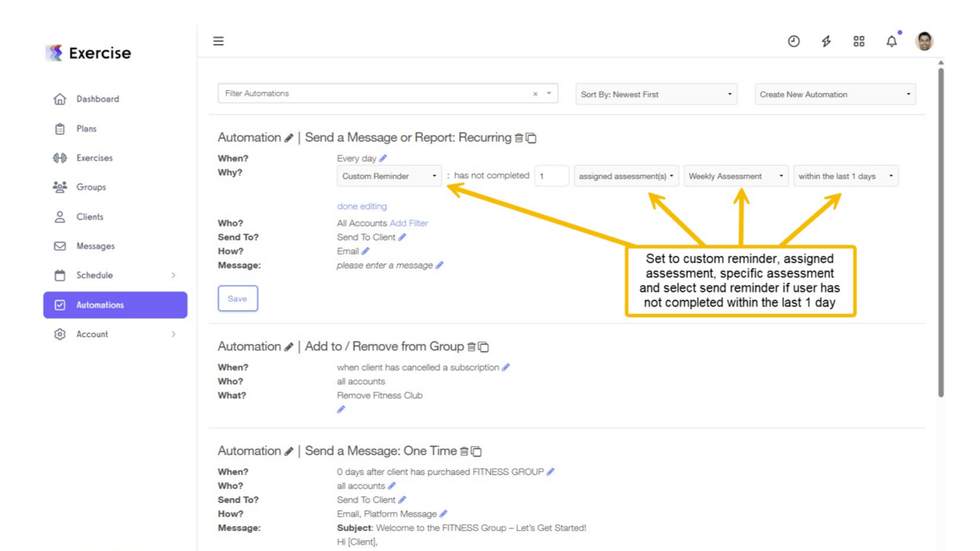This screenshot has width=980, height=551.
Task: Open the Dashboard sidebar item
Action: 98,99
